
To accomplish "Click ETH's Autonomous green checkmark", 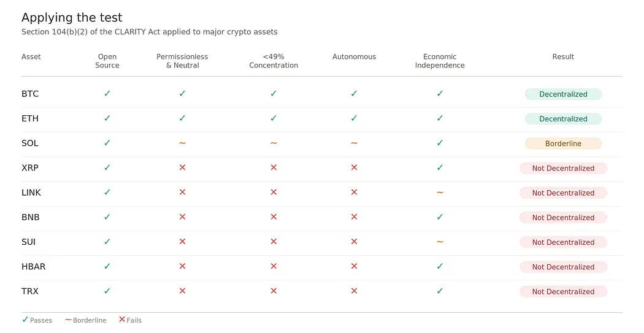I will pos(354,118).
